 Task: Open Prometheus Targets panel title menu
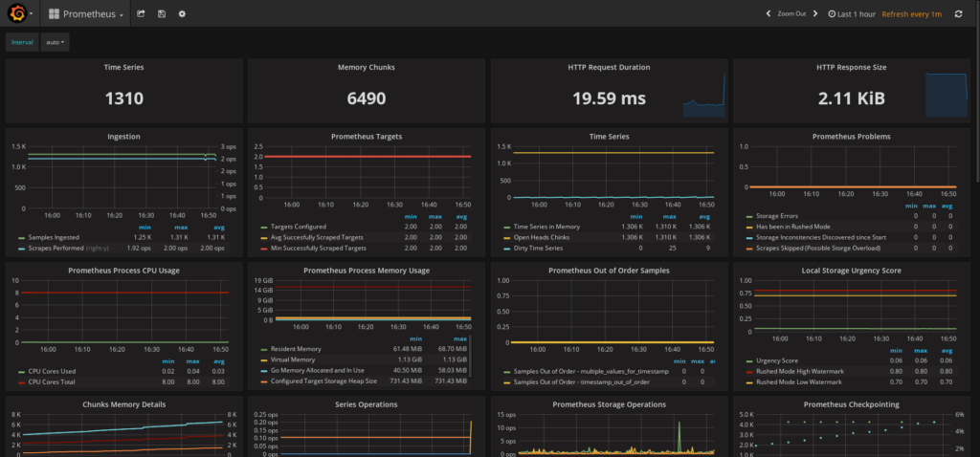(367, 136)
